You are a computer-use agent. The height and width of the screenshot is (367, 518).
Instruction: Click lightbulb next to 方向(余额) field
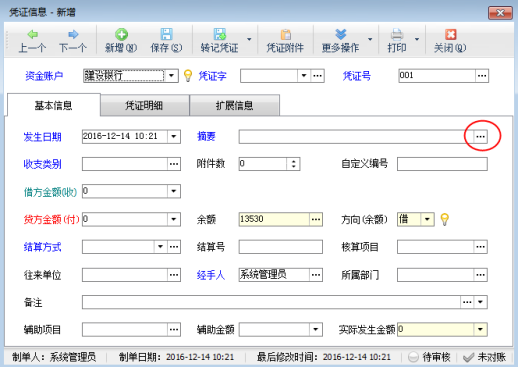coord(444,219)
